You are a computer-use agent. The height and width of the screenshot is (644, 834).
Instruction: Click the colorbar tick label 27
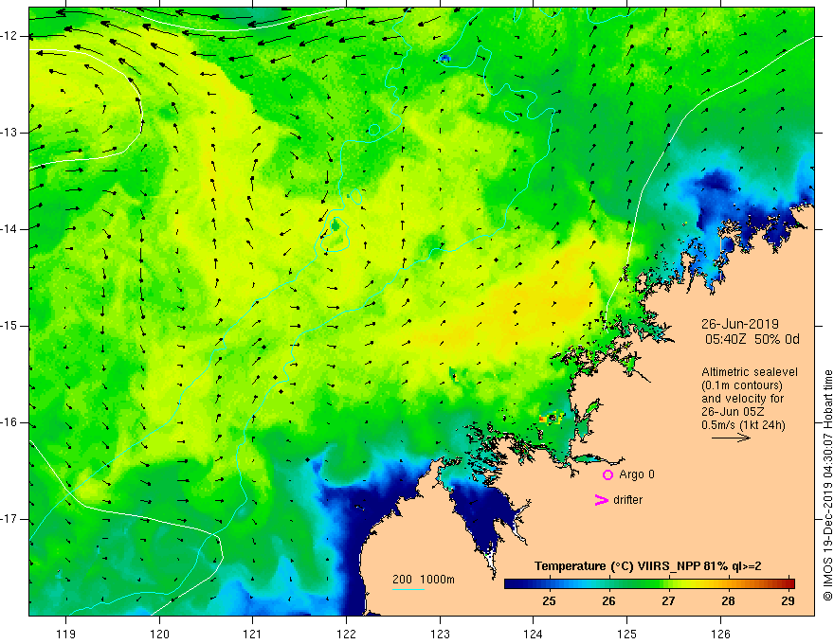[668, 601]
